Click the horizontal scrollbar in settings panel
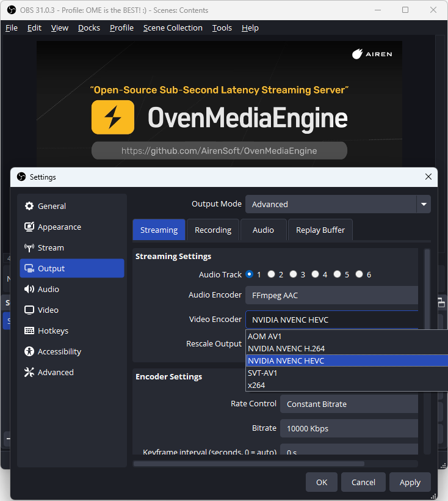 pos(275,463)
